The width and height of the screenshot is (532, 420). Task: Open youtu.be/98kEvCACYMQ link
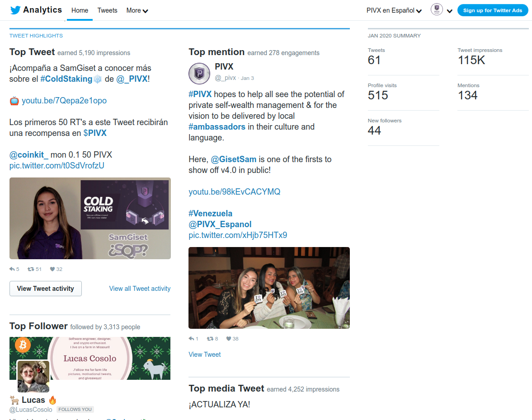pyautogui.click(x=235, y=192)
